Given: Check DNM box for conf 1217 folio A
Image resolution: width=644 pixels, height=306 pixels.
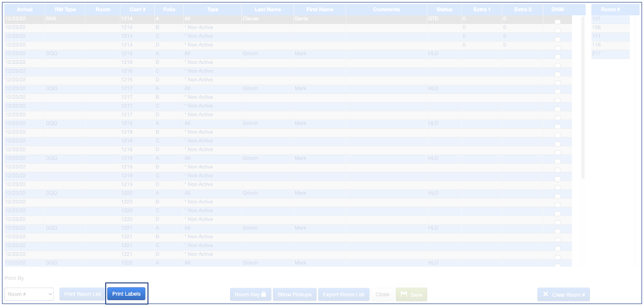Looking at the screenshot, I should tap(557, 91).
